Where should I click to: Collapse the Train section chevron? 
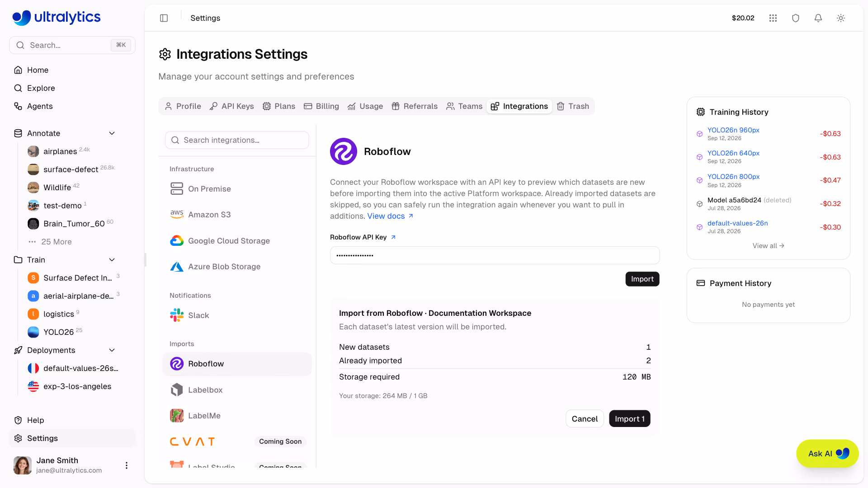pos(112,260)
